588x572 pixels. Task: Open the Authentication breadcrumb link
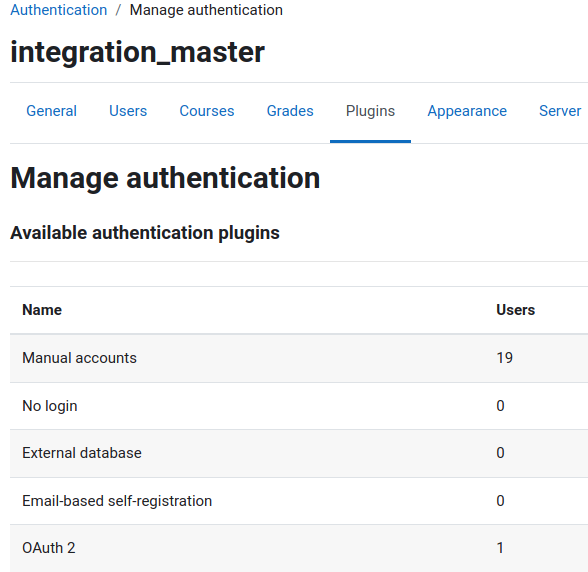58,10
